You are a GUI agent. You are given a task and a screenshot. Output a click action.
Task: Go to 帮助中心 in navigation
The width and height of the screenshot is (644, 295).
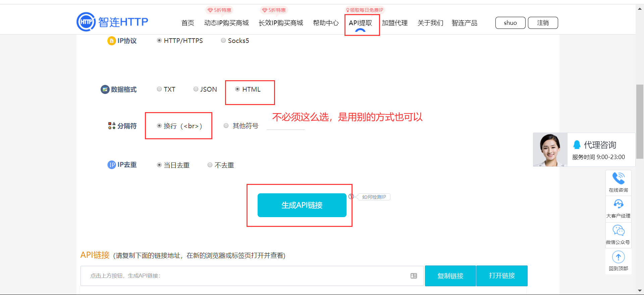(x=325, y=23)
